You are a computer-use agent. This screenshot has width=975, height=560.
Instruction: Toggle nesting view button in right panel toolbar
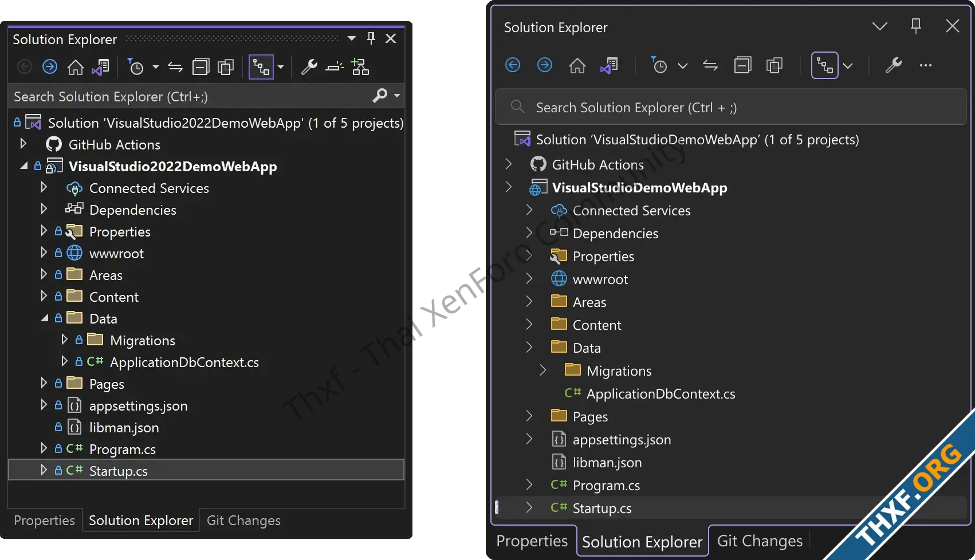pos(825,65)
